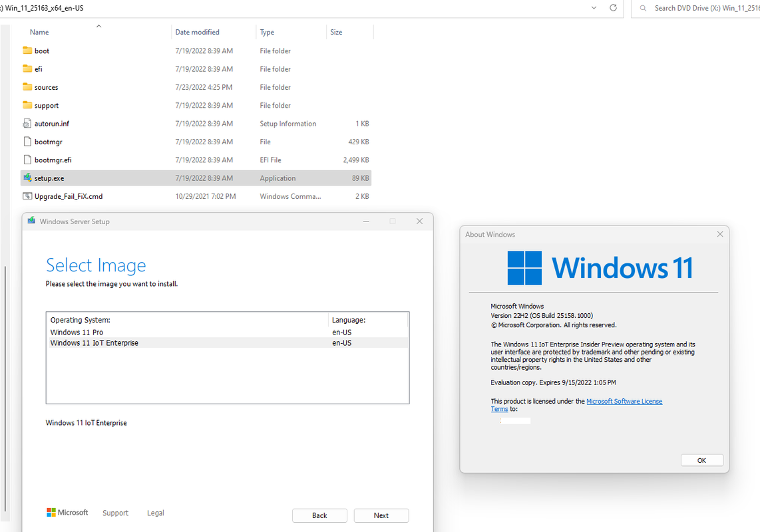Click the 7/23/2022 4:25 PM date cell
760x532 pixels.
coord(204,87)
